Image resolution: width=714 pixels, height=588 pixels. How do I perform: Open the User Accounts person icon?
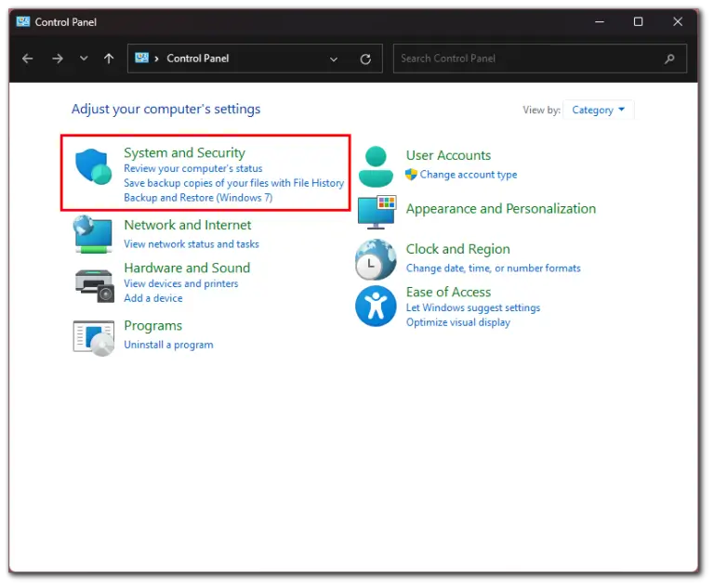(376, 166)
